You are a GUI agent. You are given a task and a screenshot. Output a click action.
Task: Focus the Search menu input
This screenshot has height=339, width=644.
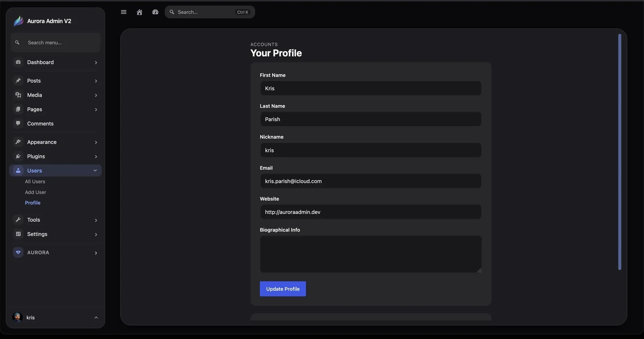click(56, 43)
